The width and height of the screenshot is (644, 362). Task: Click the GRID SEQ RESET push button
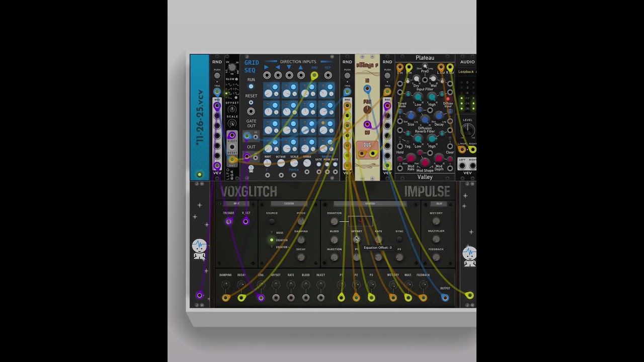pyautogui.click(x=251, y=103)
